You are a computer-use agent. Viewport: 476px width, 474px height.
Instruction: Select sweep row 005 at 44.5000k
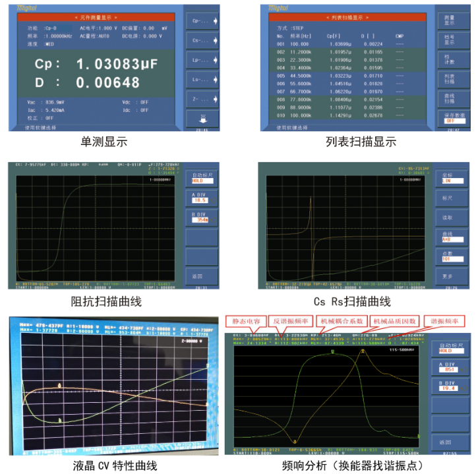(x=347, y=76)
